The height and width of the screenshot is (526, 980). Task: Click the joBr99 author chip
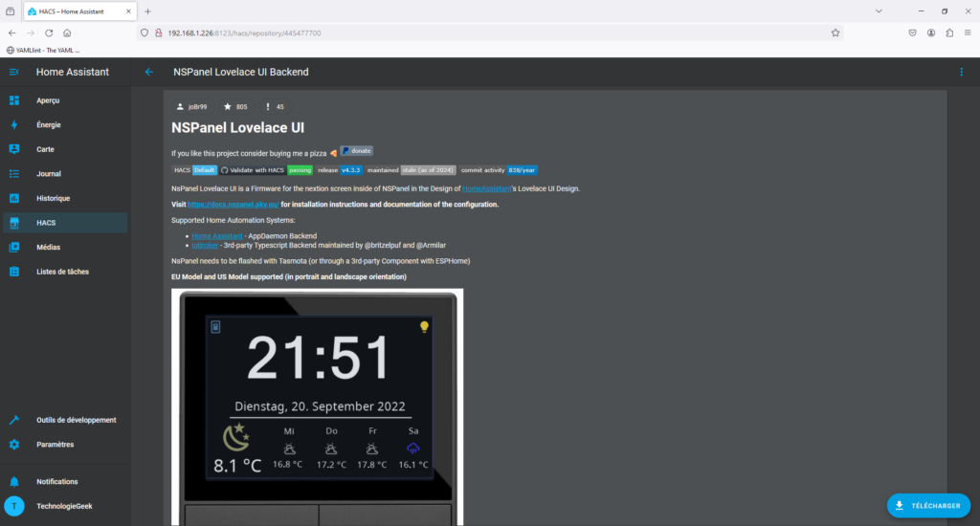(191, 107)
